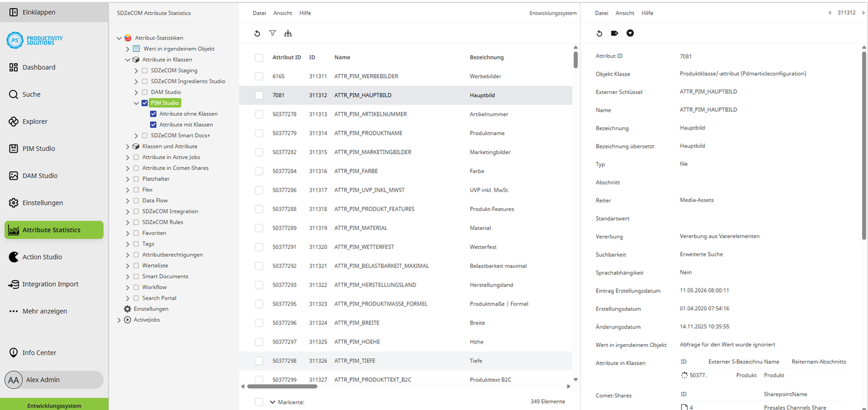
Task: Refresh the attribute list table
Action: (257, 33)
